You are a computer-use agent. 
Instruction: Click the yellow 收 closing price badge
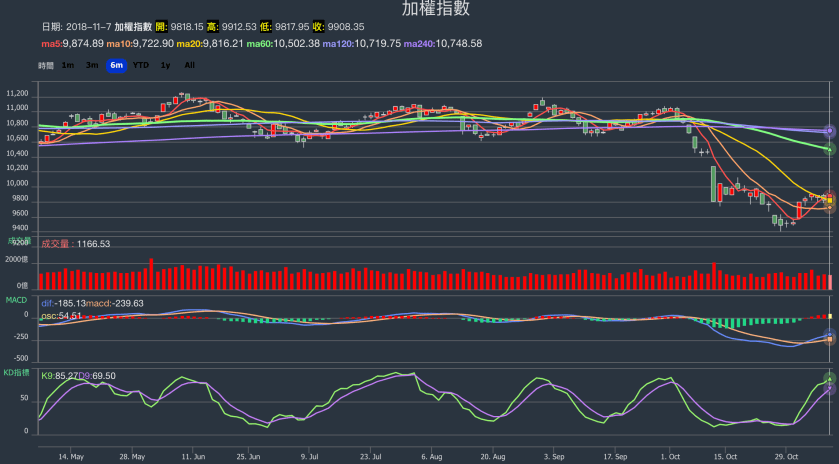point(318,27)
